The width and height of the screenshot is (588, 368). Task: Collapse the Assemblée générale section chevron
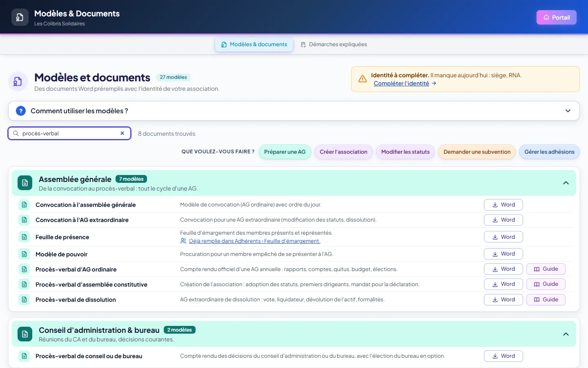(566, 183)
